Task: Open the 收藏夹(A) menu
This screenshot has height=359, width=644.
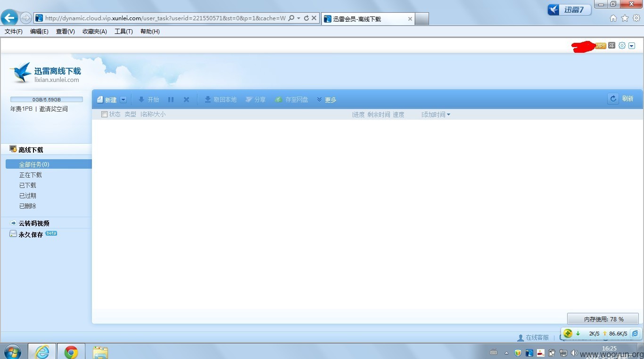Action: pos(94,32)
